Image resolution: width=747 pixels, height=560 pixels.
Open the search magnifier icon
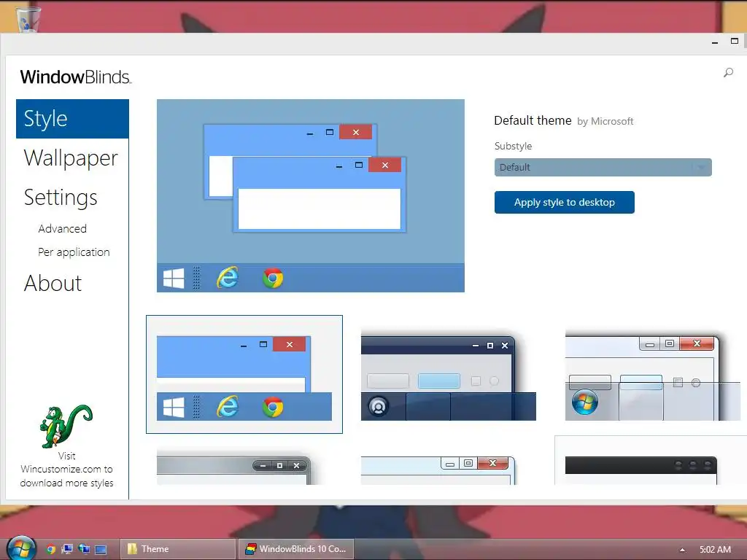pos(728,73)
